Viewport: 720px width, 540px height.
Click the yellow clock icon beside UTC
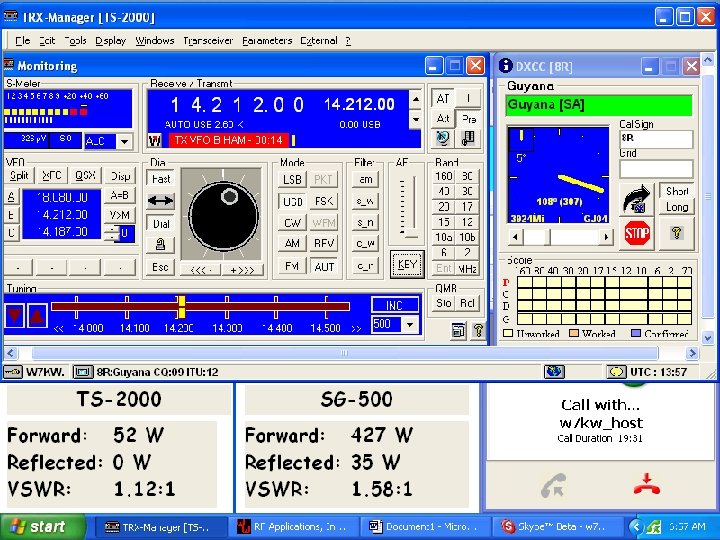(616, 371)
